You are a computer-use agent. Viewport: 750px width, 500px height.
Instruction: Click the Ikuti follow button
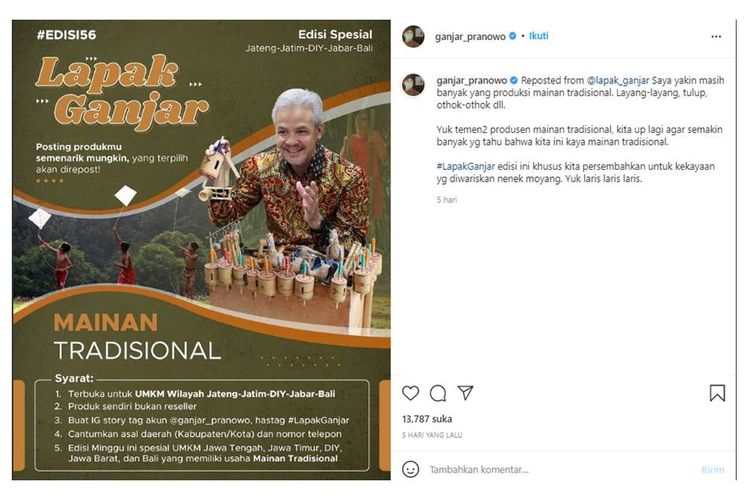click(x=539, y=36)
